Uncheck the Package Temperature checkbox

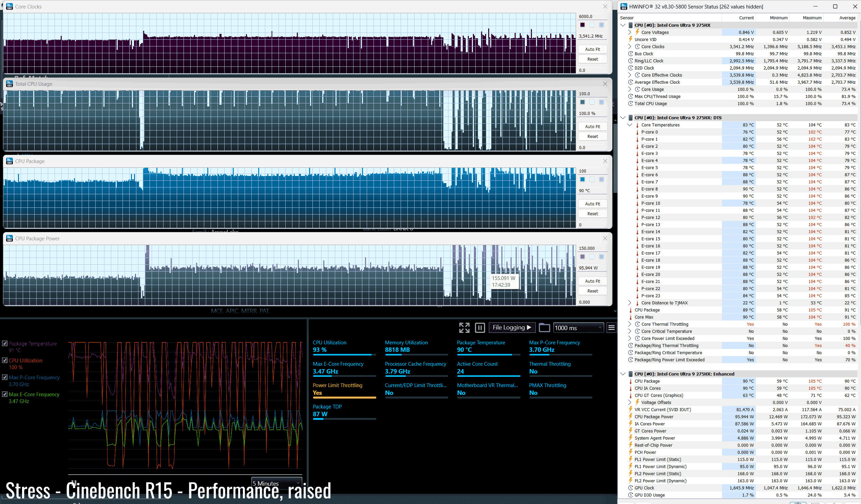[x=5, y=343]
